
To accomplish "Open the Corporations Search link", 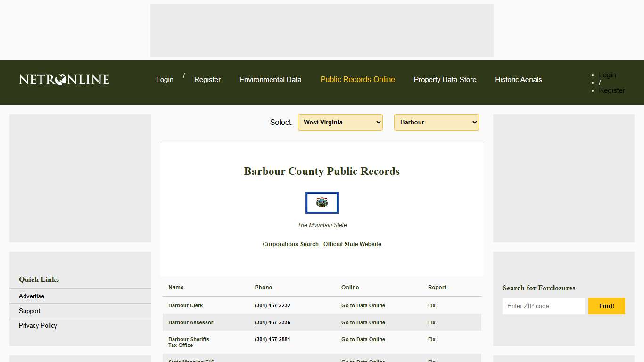I will pos(290,244).
